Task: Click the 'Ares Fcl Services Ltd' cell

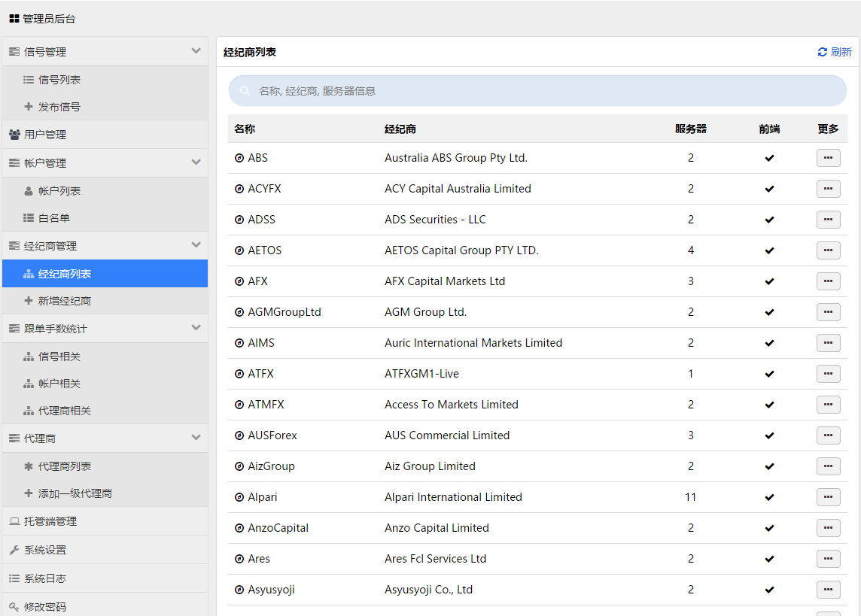Action: click(436, 559)
